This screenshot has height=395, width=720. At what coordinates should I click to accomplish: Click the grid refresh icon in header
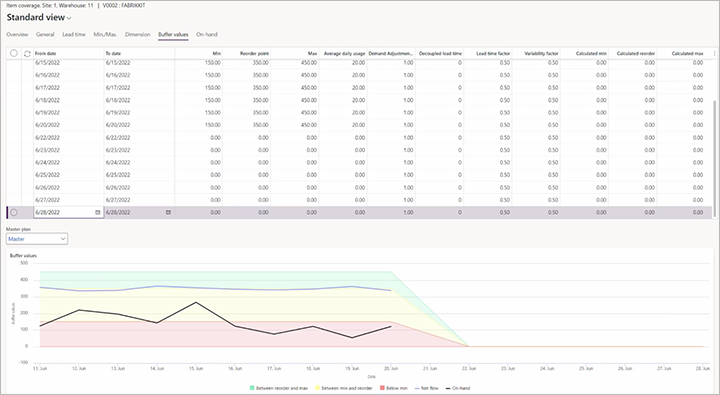[x=27, y=54]
